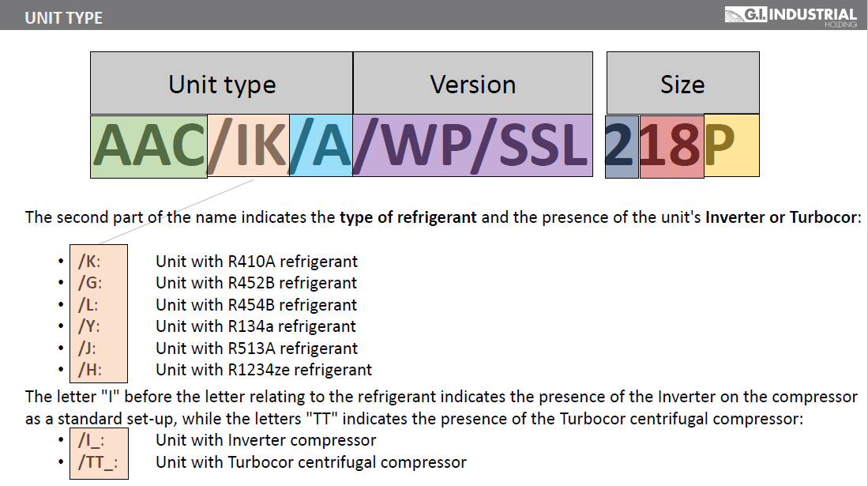Click 'Unit with Inverter compressor' text
Screen dimensions: 868x486
[x=265, y=440]
